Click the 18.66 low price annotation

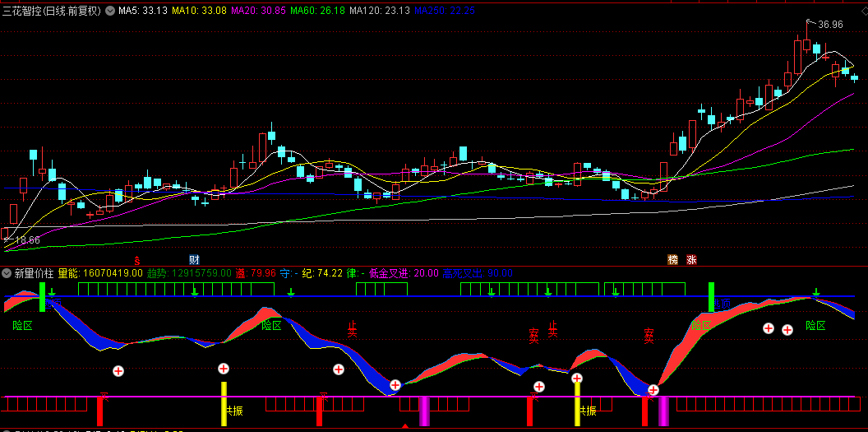tap(27, 240)
